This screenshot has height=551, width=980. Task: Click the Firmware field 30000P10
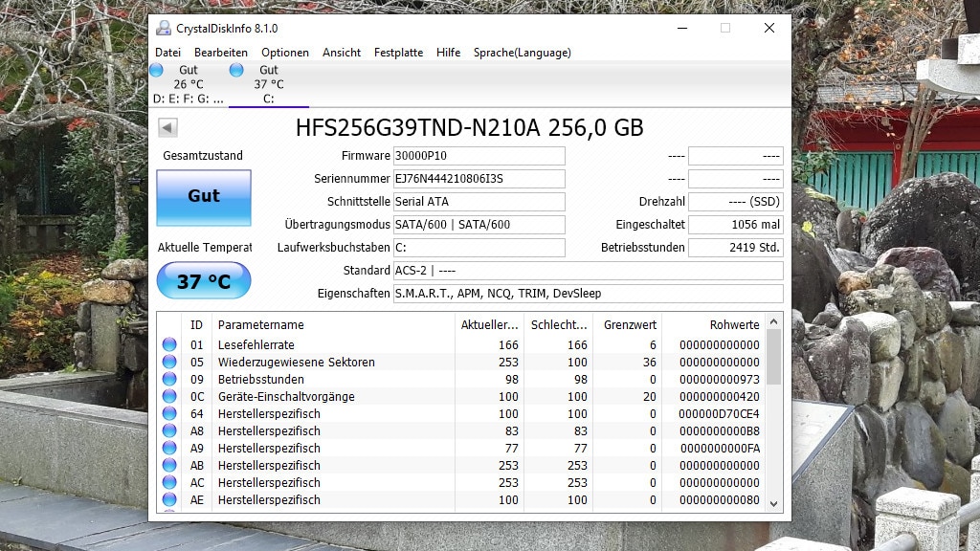click(479, 156)
